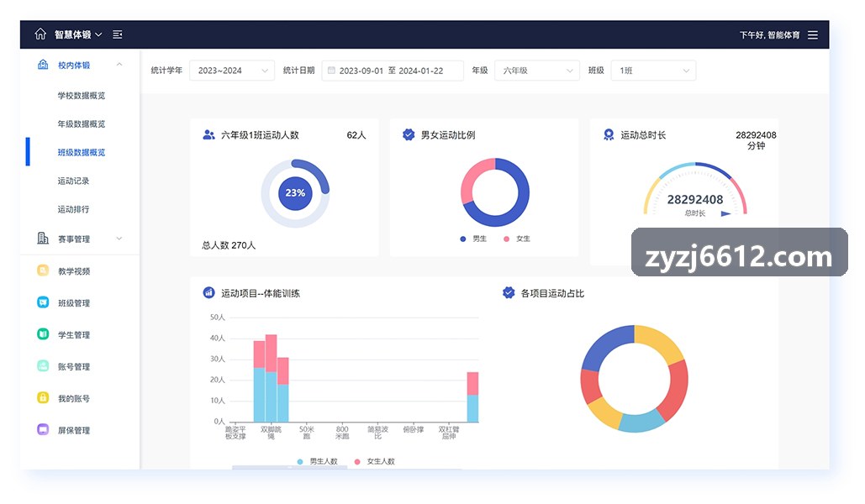Click the 跪姿平板支撑 axis label
The width and height of the screenshot is (865, 504).
click(235, 433)
